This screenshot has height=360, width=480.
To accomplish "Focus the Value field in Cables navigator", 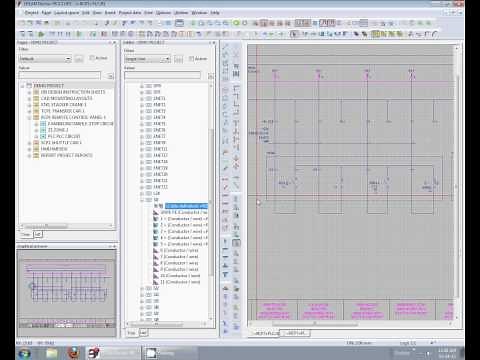I will (x=162, y=76).
